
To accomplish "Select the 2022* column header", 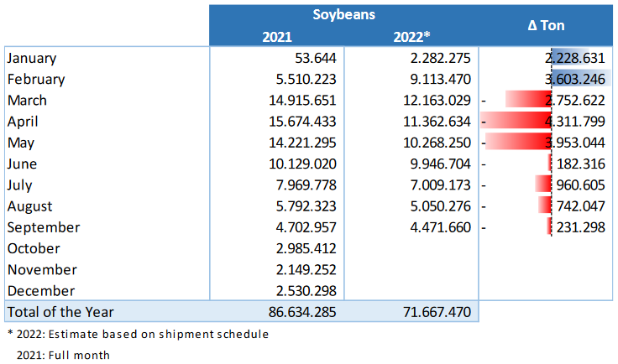I will (x=411, y=37).
